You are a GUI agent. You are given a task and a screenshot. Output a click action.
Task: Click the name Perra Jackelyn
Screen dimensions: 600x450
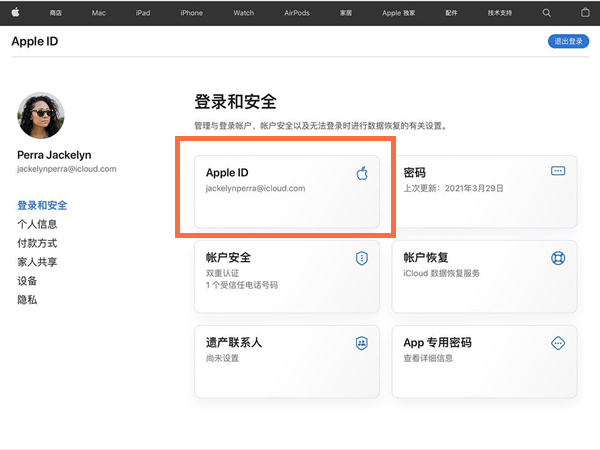[54, 155]
